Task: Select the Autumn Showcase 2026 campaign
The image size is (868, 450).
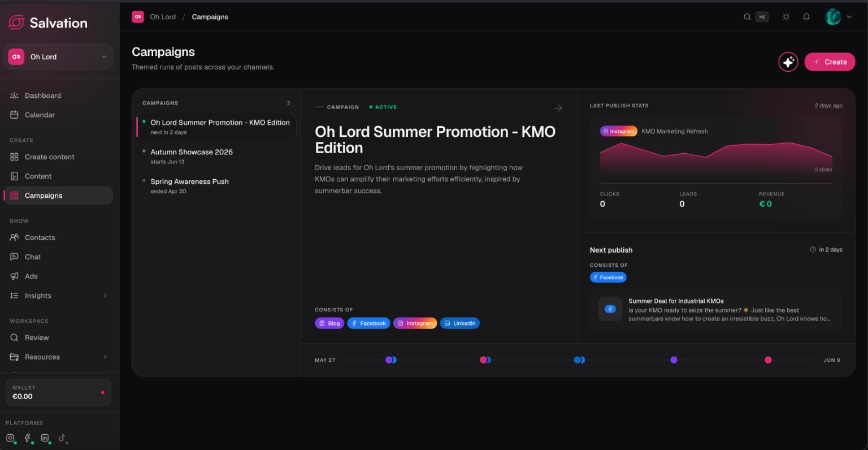Action: [216, 156]
